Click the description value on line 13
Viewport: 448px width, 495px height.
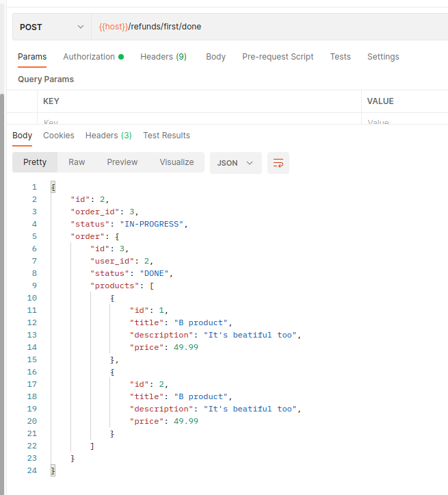(250, 335)
